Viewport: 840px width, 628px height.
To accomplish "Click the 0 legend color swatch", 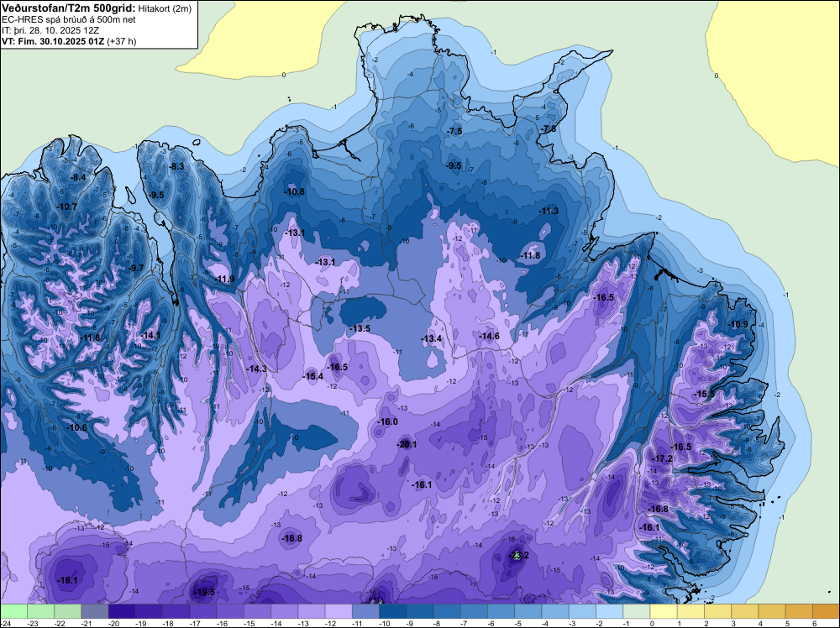I will pos(664,611).
